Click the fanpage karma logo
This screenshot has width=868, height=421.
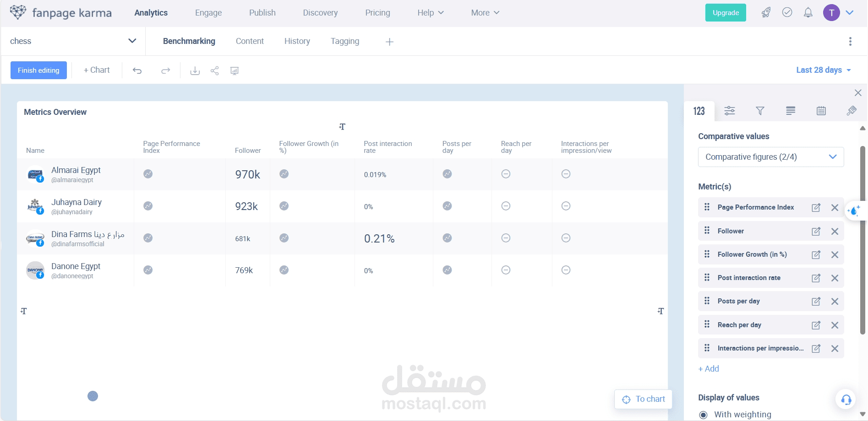(x=60, y=12)
